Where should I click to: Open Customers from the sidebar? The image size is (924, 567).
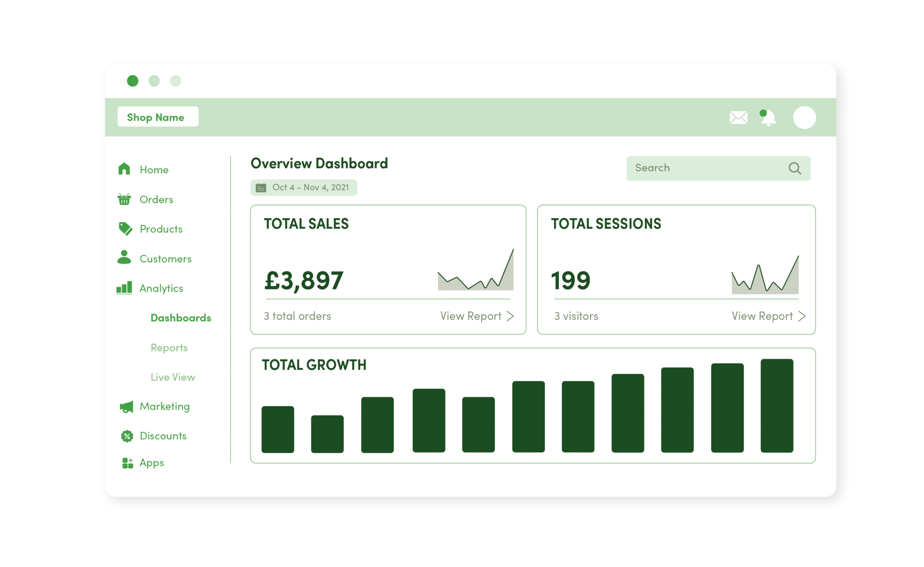pyautogui.click(x=166, y=259)
